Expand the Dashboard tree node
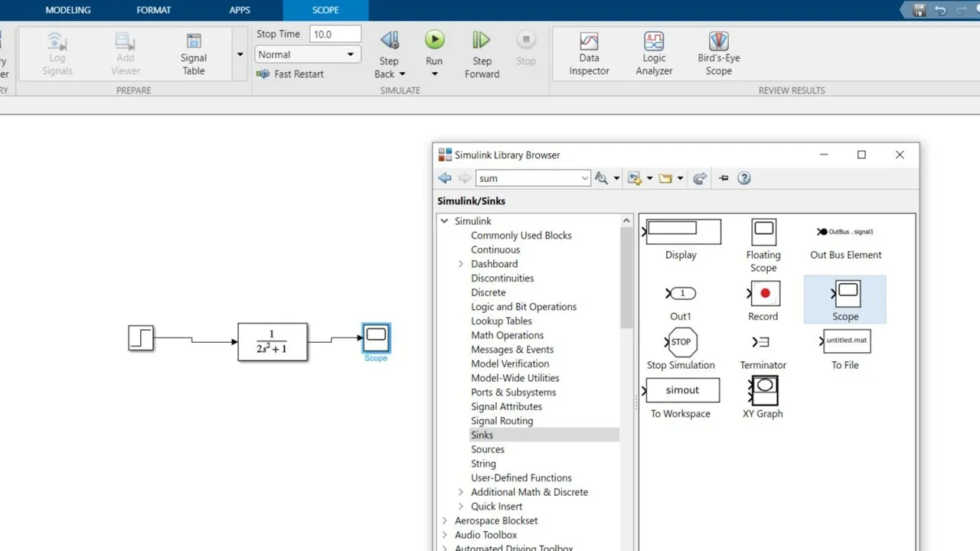The height and width of the screenshot is (551, 980). pos(461,264)
